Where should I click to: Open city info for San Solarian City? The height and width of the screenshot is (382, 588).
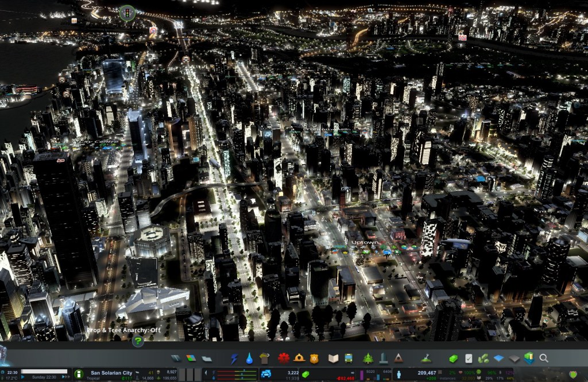(x=111, y=372)
